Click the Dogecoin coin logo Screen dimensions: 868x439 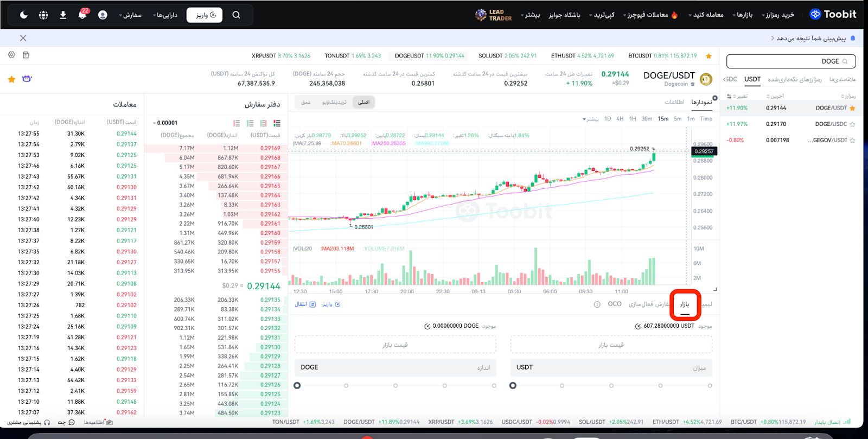tap(706, 79)
